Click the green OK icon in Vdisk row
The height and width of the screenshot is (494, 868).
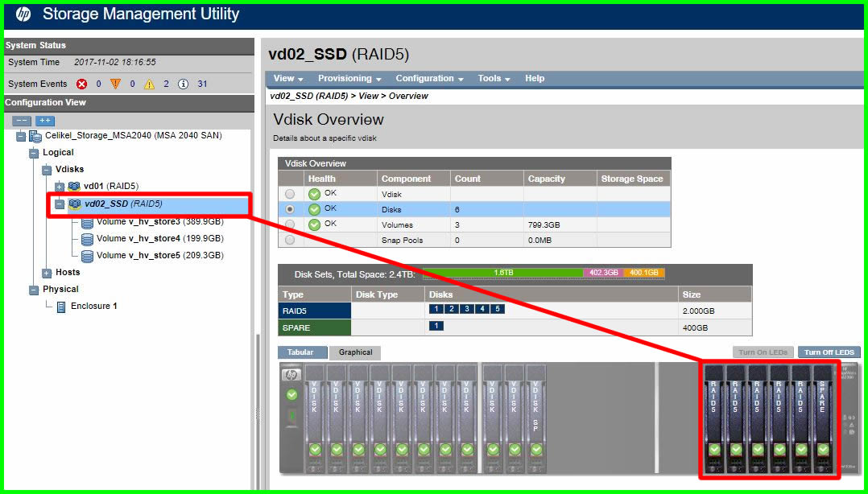click(314, 194)
